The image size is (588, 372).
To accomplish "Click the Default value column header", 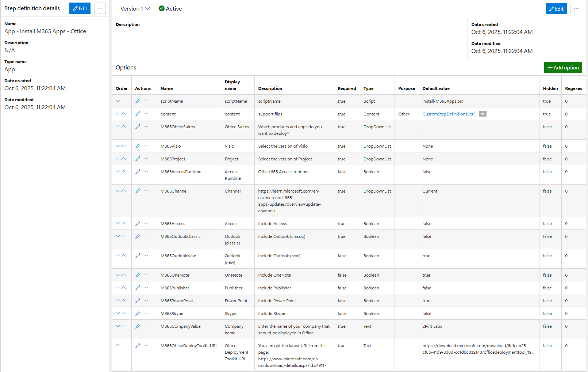I will tap(436, 88).
